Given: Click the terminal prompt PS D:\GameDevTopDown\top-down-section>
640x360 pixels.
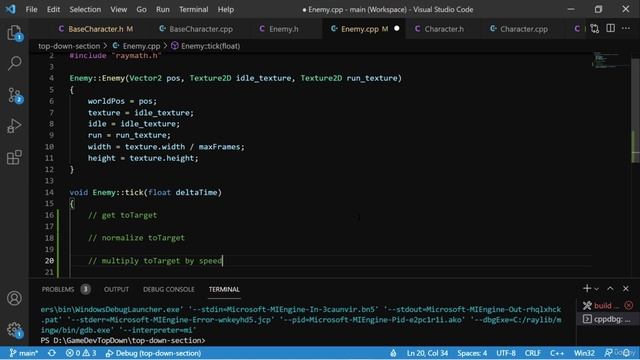Looking at the screenshot, I should tap(123, 340).
